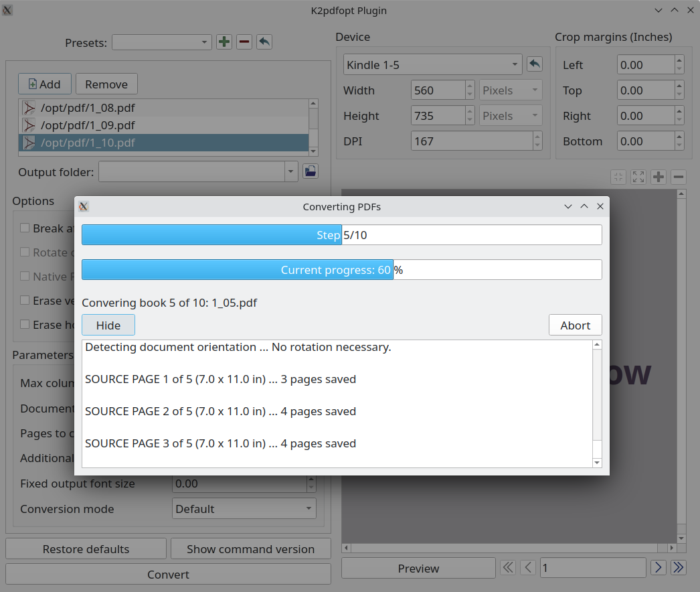Click the Convert button
The image size is (700, 592).
[x=168, y=574]
